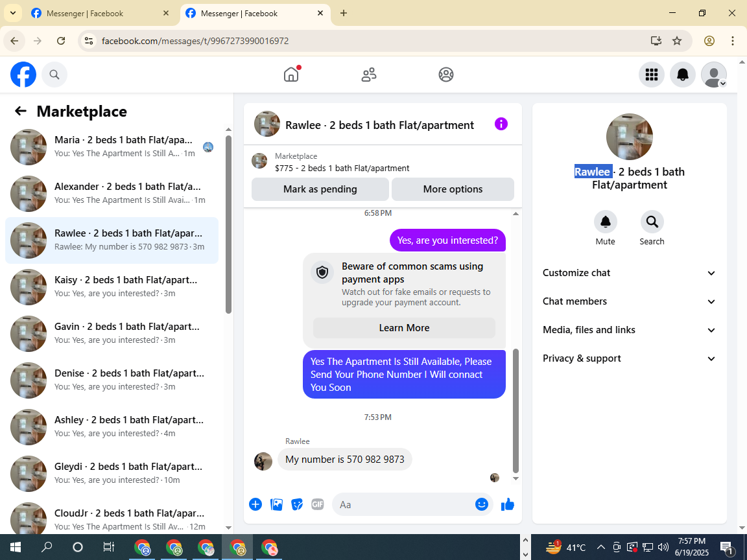Open conversation information purple icon
The width and height of the screenshot is (747, 560).
tap(501, 124)
